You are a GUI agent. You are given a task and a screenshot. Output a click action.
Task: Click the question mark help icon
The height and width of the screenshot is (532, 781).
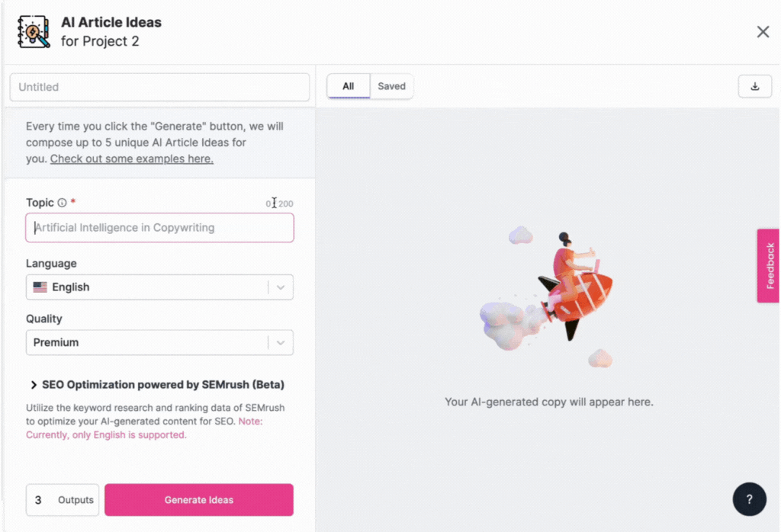[x=749, y=498]
